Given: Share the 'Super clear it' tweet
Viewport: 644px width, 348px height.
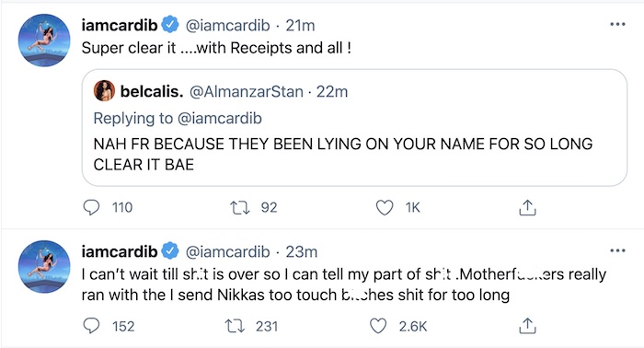Looking at the screenshot, I should [x=527, y=207].
